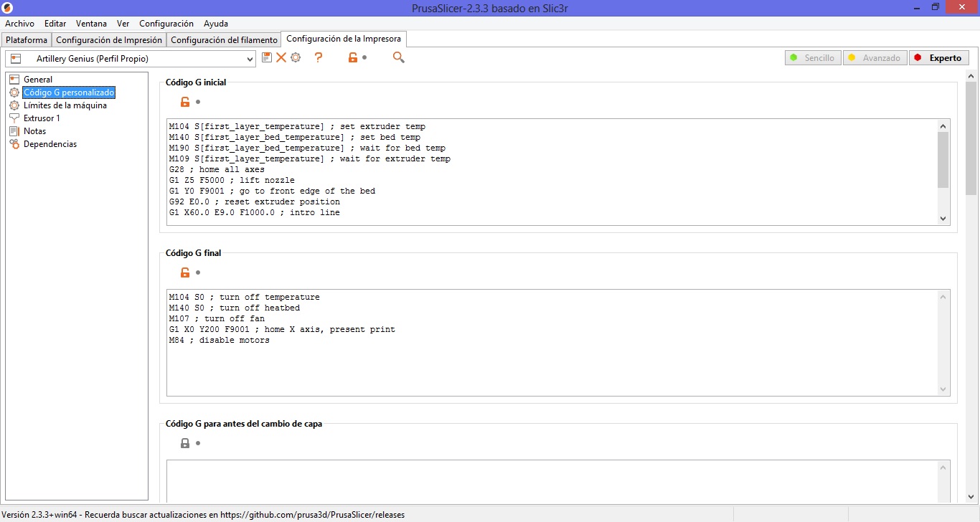Delete preset with the orange X icon
This screenshot has width=980, height=522.
[x=281, y=57]
